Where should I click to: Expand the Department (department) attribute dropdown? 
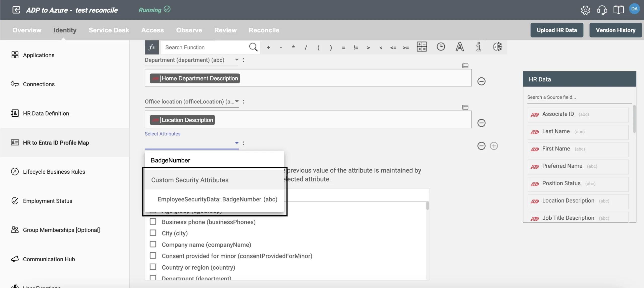click(237, 60)
